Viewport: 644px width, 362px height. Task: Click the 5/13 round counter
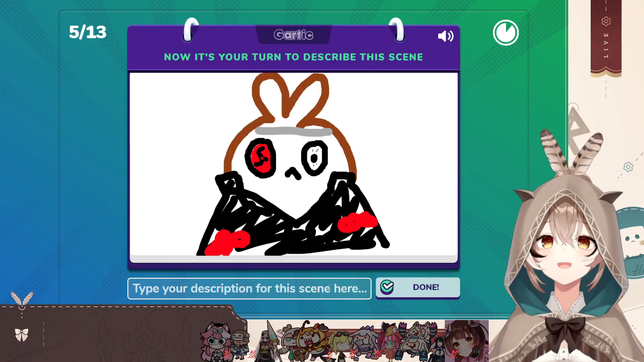tap(88, 32)
